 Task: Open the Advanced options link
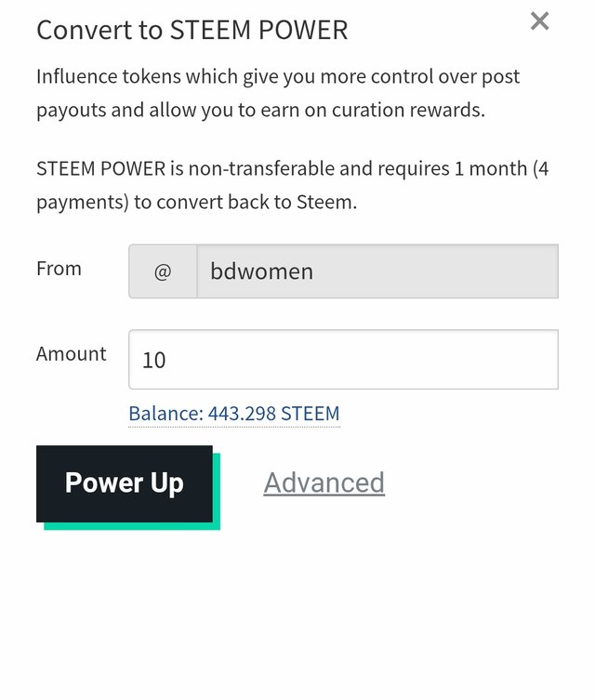tap(324, 482)
